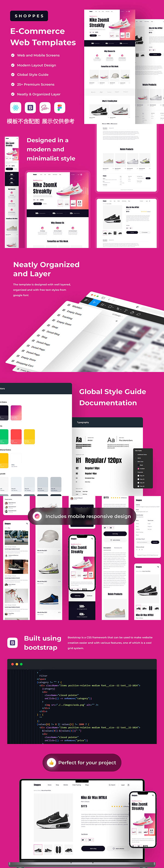Click the checkmark beside 'Web and Mobile Screens'
Screen dimensions: 164x868
click(x=13, y=55)
